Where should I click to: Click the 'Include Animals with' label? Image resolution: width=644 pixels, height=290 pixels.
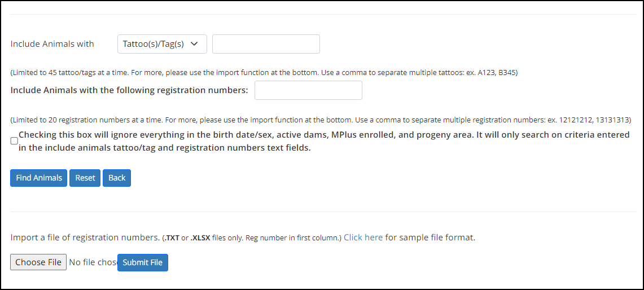pyautogui.click(x=52, y=44)
